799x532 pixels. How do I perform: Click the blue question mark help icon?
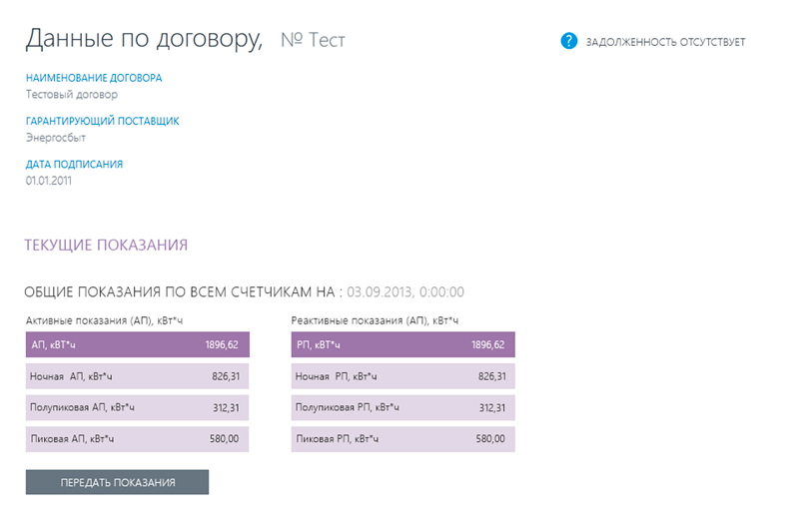coord(569,41)
